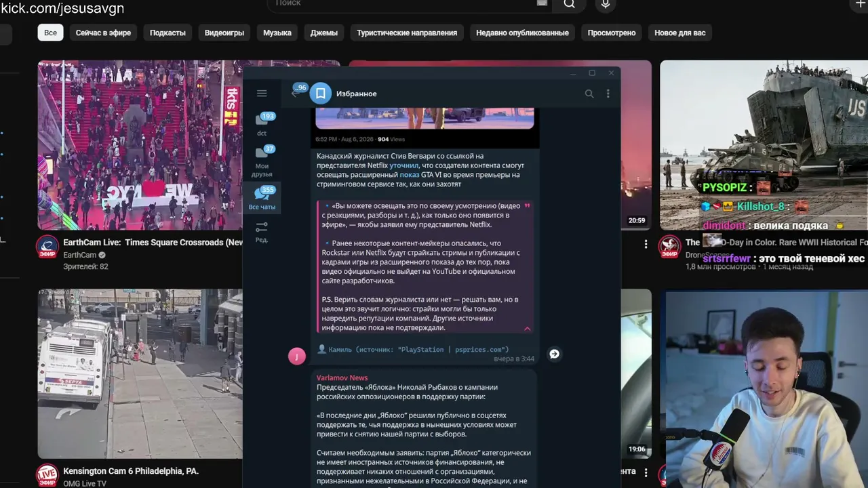The width and height of the screenshot is (868, 488).
Task: Forward the GTA VI message
Action: click(x=554, y=354)
